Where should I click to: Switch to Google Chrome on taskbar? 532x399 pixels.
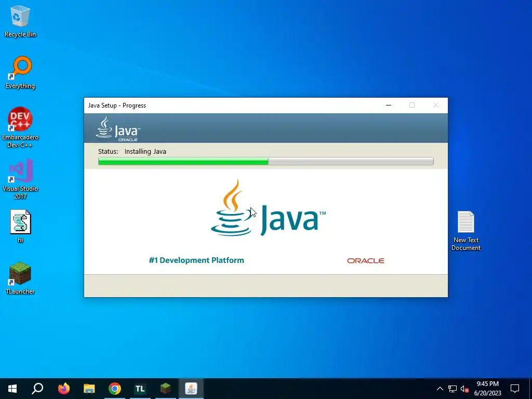click(x=115, y=389)
